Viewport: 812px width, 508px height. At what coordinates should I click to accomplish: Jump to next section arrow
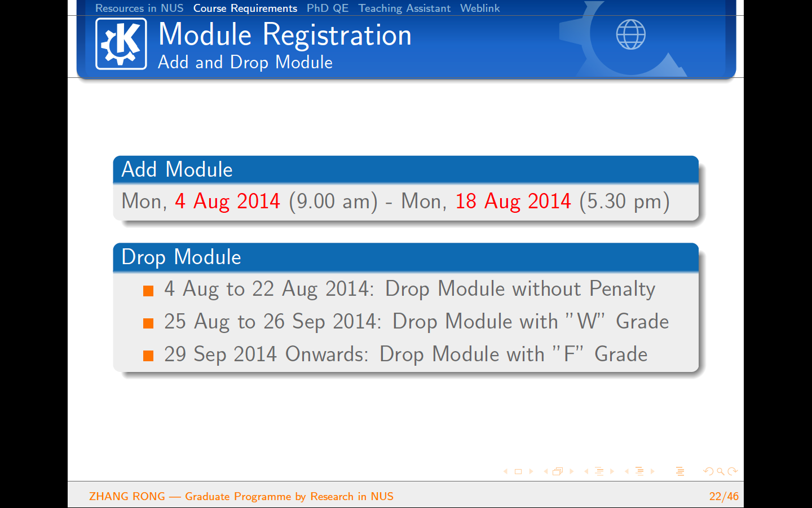[x=652, y=471]
